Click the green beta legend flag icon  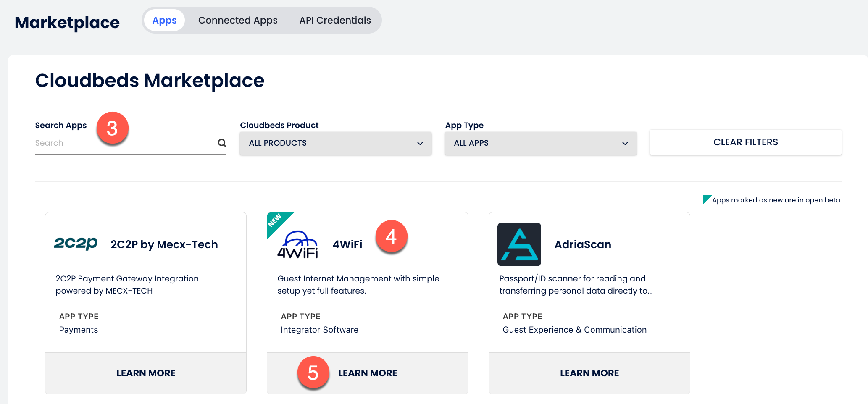pyautogui.click(x=706, y=199)
